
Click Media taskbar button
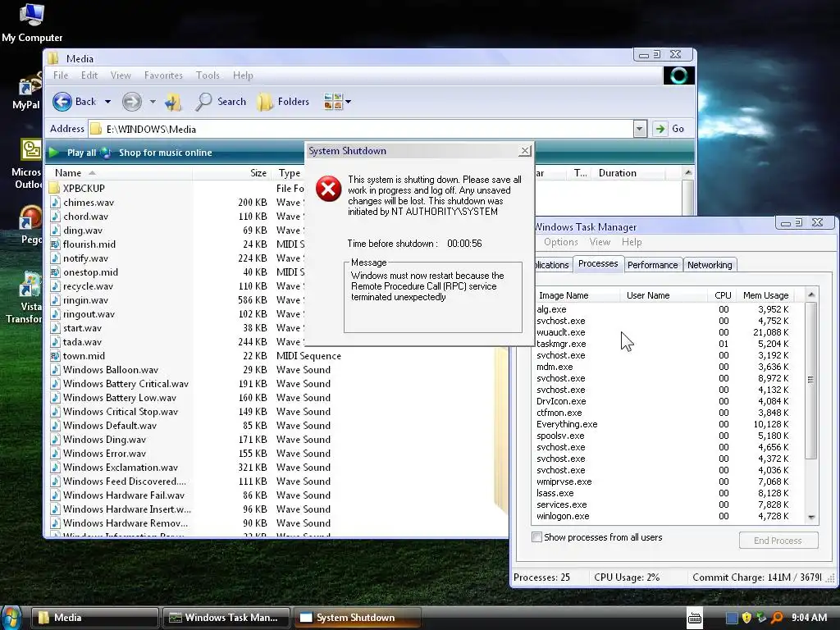click(x=95, y=618)
